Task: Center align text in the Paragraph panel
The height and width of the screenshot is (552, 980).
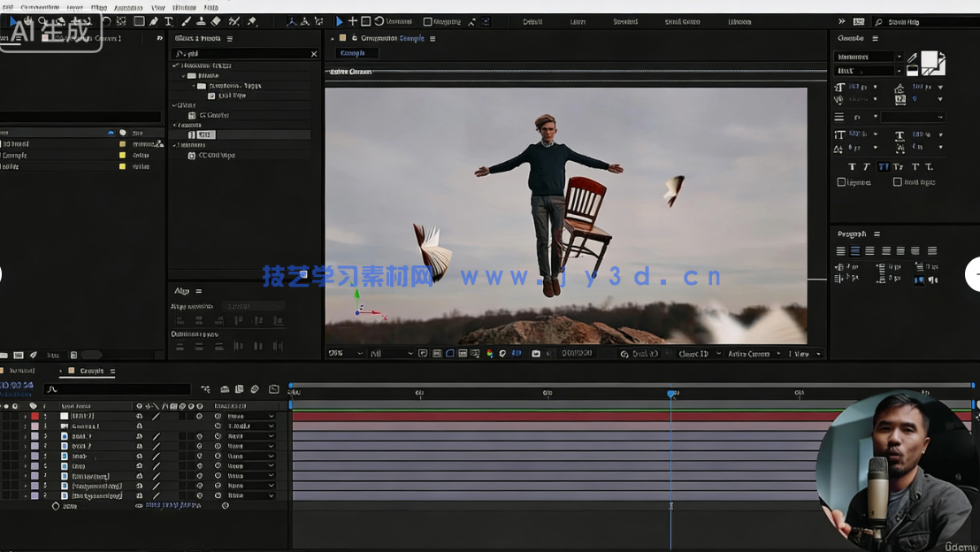Action: (x=855, y=251)
